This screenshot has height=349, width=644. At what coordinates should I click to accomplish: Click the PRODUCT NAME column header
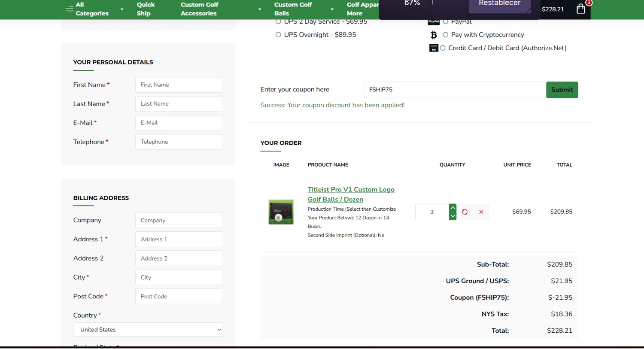[328, 165]
